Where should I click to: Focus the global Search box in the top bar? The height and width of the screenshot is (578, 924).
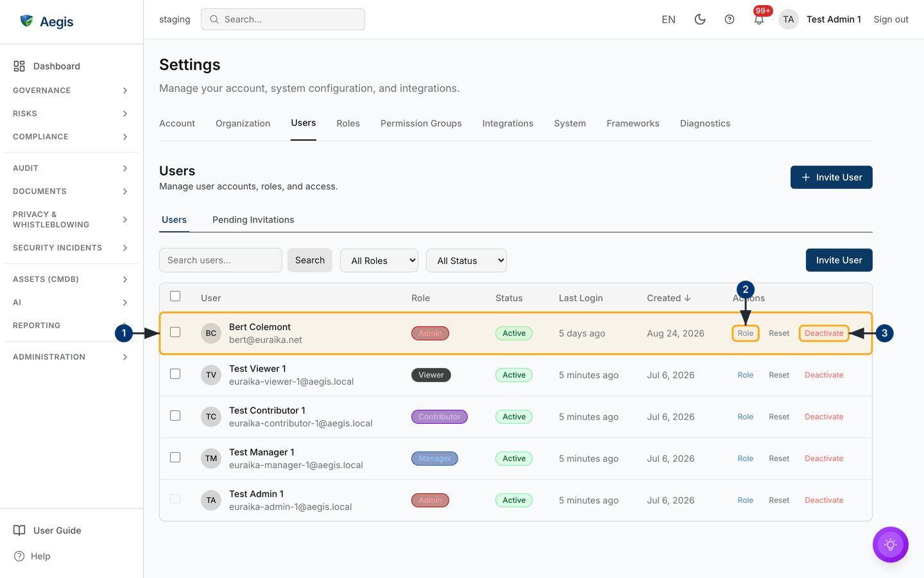283,19
